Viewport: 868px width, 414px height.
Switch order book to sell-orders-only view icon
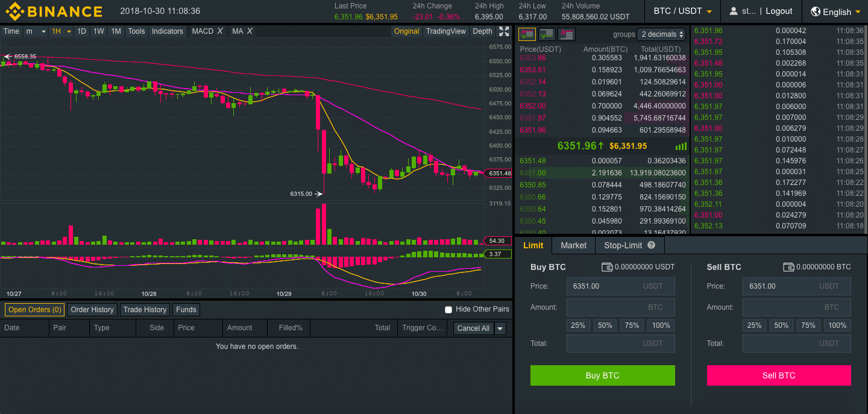(x=566, y=34)
